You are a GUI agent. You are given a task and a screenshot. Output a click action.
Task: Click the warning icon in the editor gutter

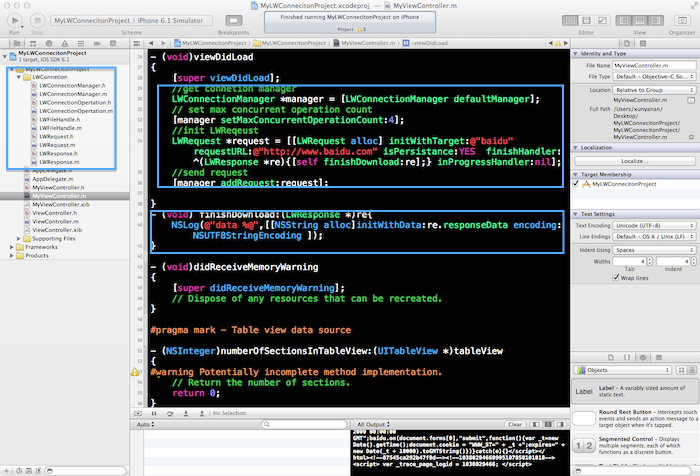pos(134,372)
